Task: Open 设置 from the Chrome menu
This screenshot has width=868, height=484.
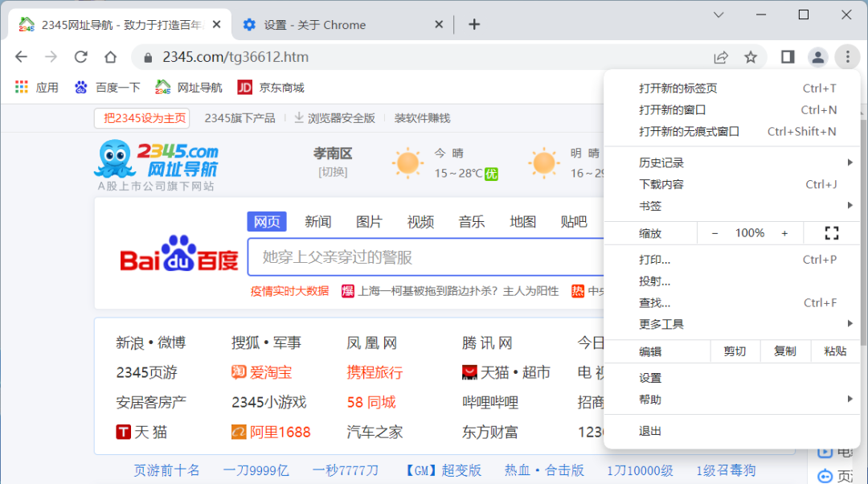Action: tap(732, 378)
